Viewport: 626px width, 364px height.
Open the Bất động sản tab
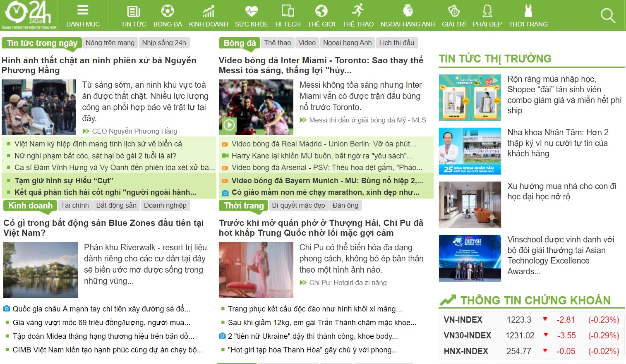tap(116, 205)
